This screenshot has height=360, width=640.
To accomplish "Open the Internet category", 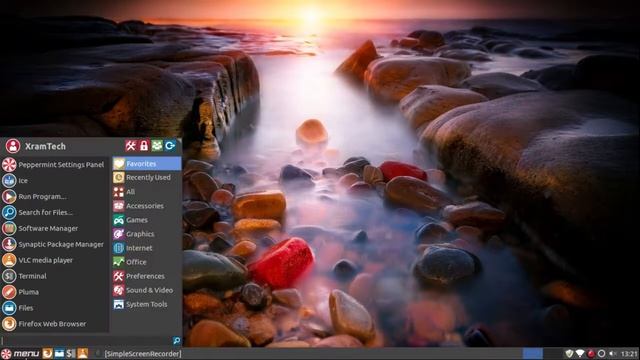I will (147, 248).
